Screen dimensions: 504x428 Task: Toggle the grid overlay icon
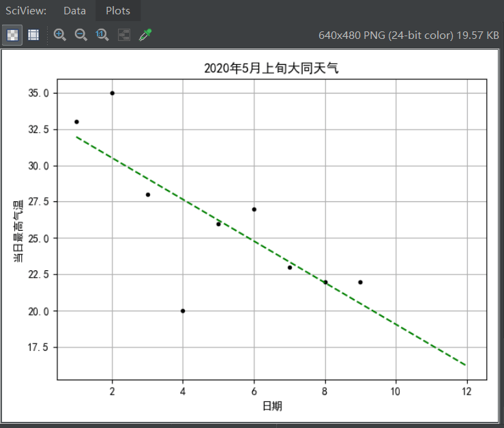coord(33,35)
